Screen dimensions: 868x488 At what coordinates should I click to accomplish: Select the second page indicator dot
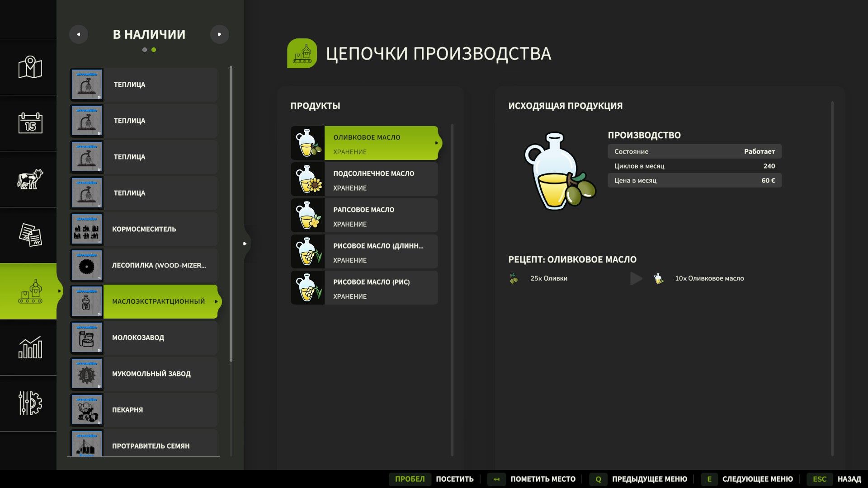(154, 50)
